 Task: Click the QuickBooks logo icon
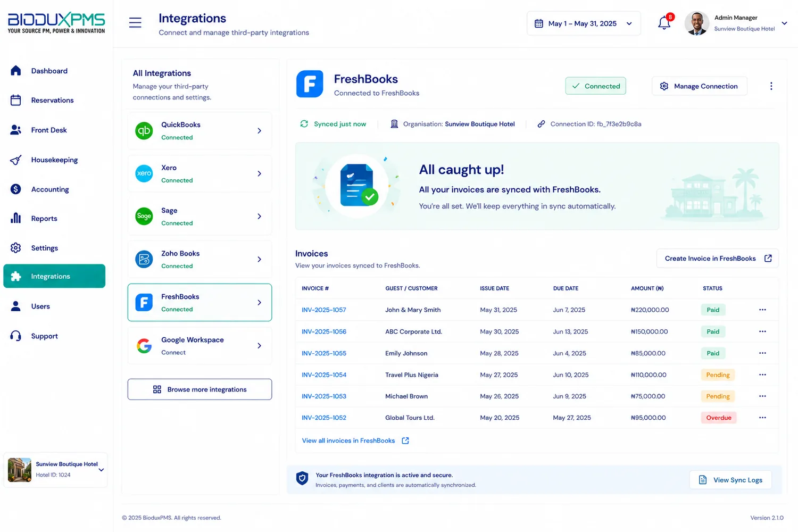[144, 130]
